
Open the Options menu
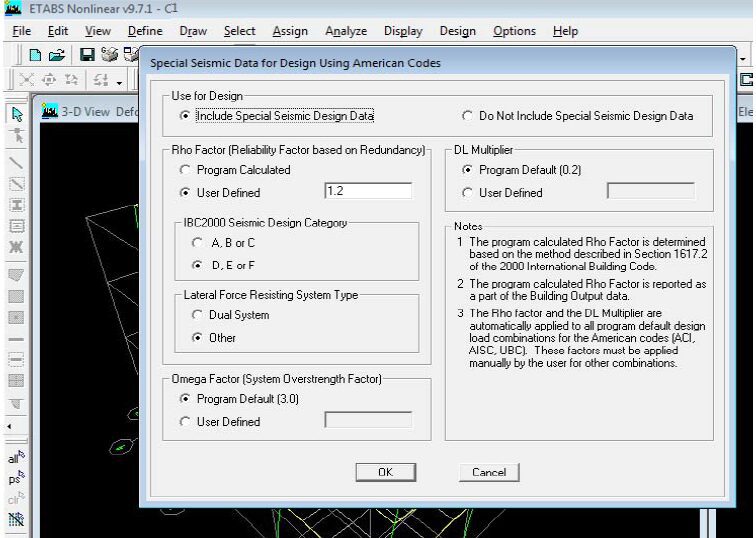point(514,31)
